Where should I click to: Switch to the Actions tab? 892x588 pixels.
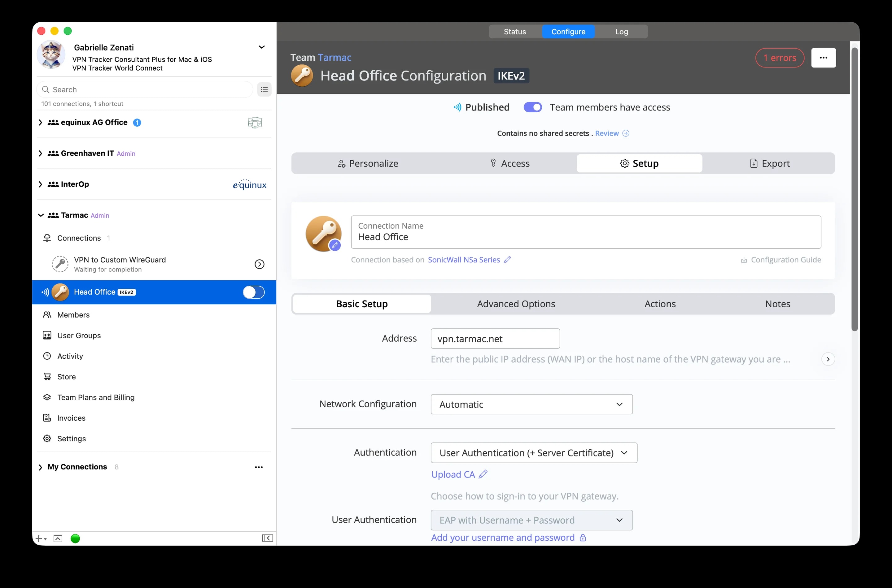point(660,304)
